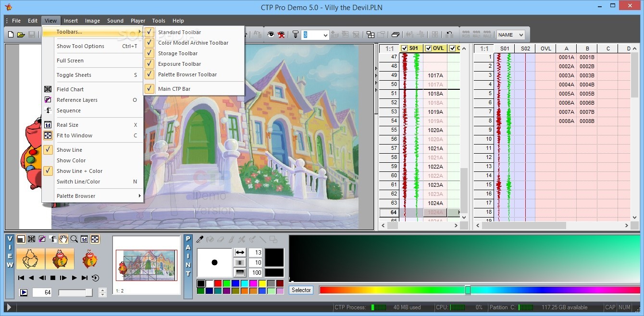The image size is (644, 316).
Task: Click the navigator preview thumbnail
Action: 147,265
